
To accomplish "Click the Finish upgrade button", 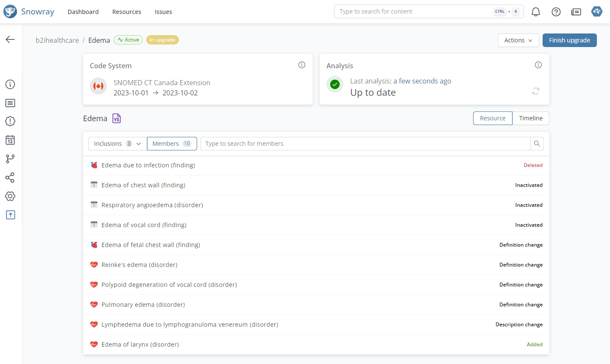I will click(x=569, y=40).
